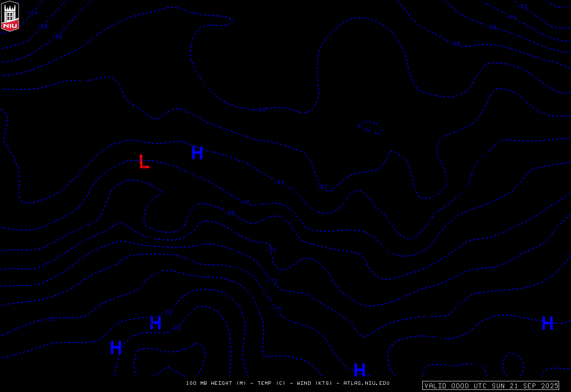
Task: Click the blue H beside the red L
Action: coord(197,153)
